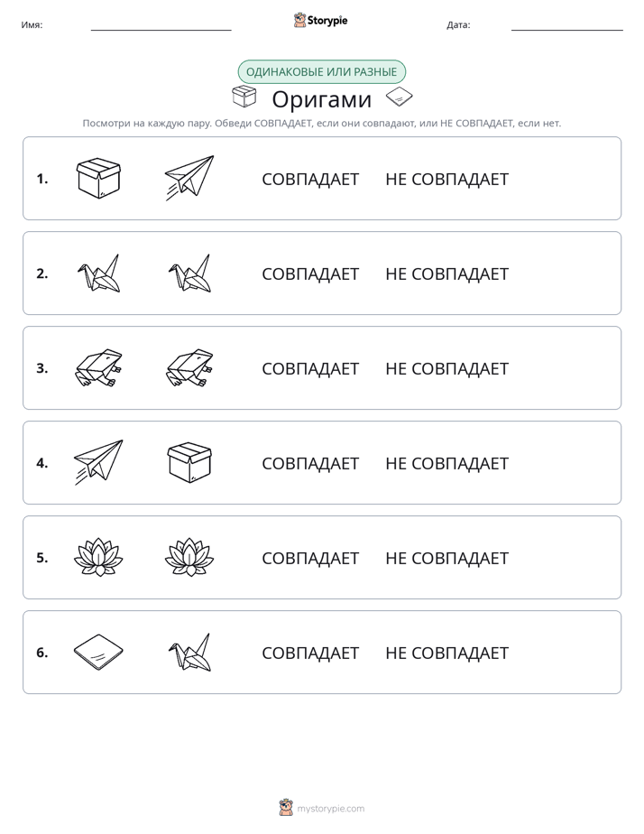Click the paper airplane icon in row 1
Screen dimensions: 644x834
click(x=189, y=178)
